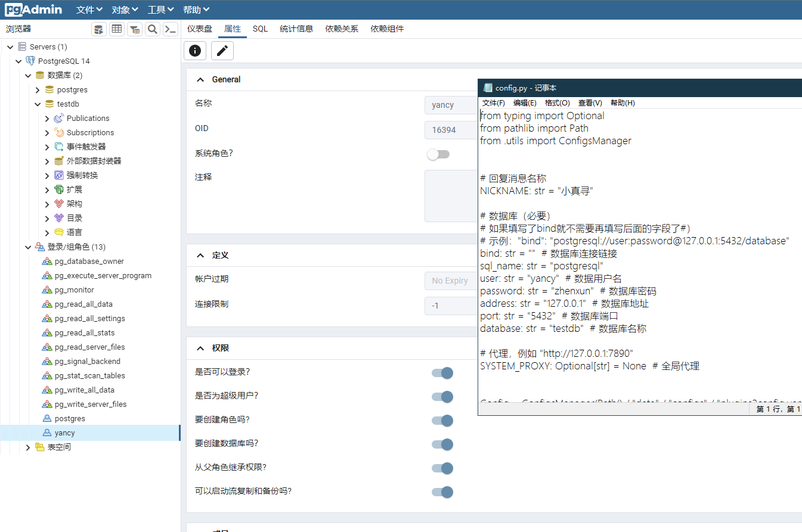Click the Filtered Rows icon in browser toolbar
802x532 pixels.
point(135,29)
